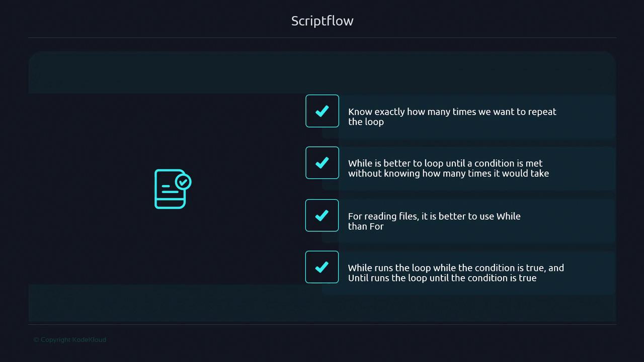Open the Copyright KodeKloud footer link
The width and height of the screenshot is (644, 362).
coord(70,340)
